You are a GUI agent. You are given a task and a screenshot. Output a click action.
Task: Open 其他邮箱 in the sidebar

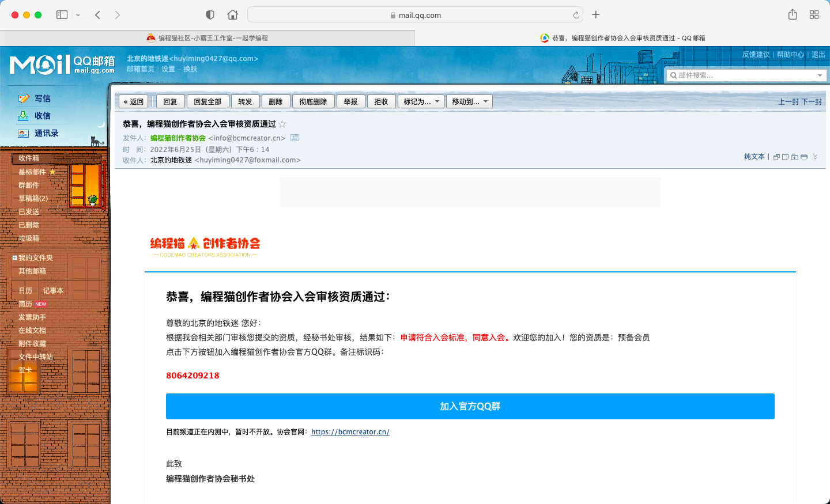click(32, 271)
